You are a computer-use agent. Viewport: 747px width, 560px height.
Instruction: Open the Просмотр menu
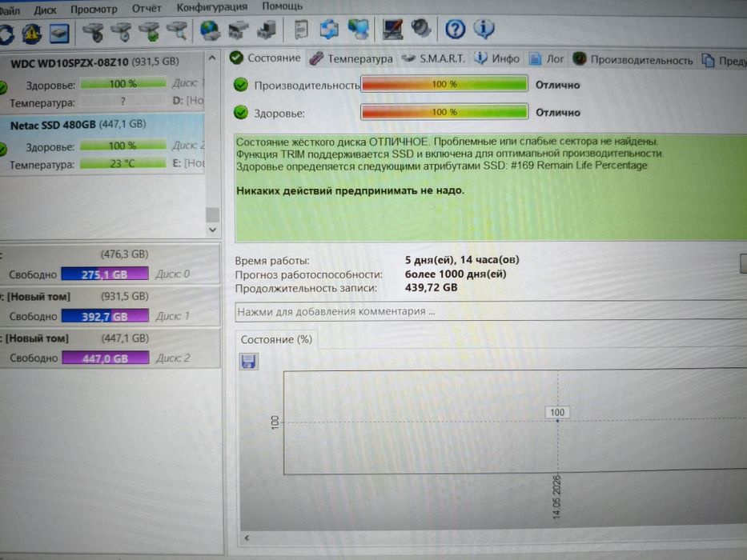tap(94, 9)
